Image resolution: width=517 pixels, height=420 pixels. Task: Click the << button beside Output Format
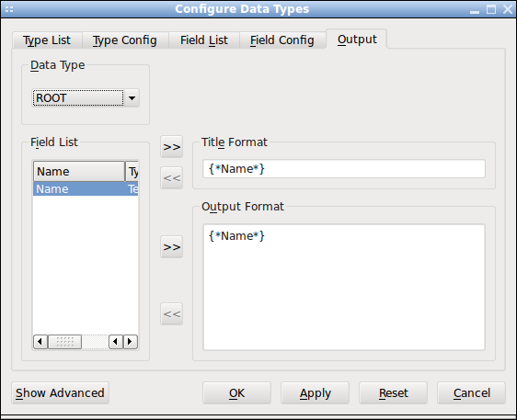point(172,314)
